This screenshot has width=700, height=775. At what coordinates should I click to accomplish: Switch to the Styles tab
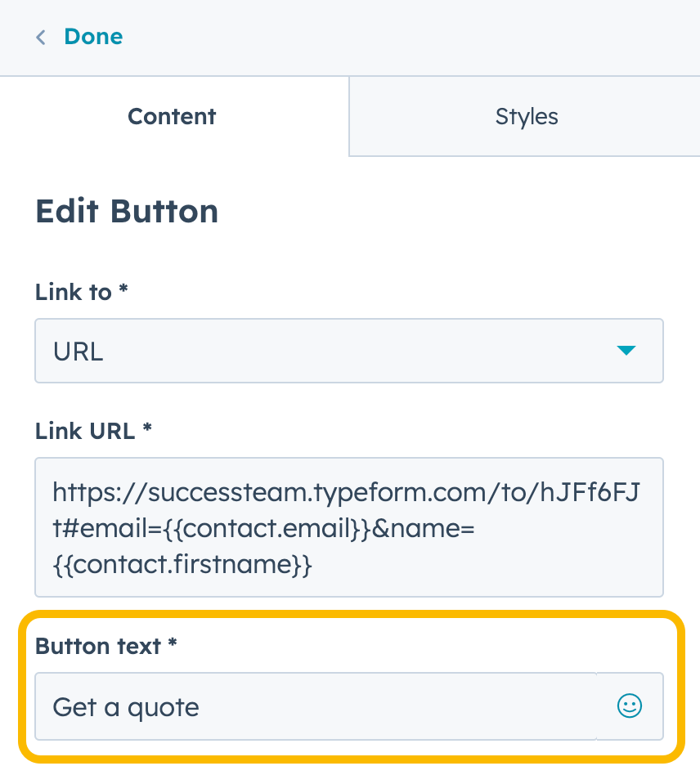point(526,116)
